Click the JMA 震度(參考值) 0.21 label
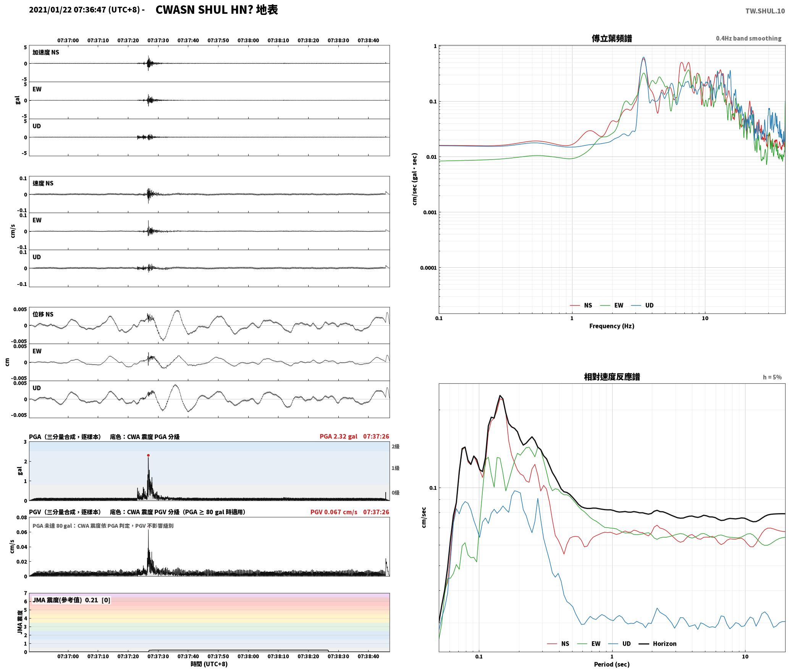This screenshot has width=789, height=672. [x=65, y=600]
